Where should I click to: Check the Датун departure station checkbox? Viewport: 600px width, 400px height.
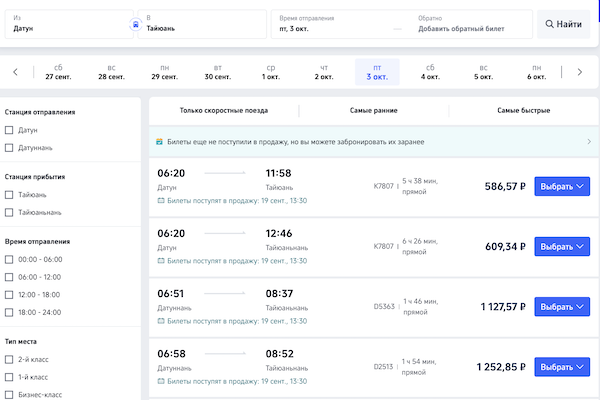pyautogui.click(x=10, y=130)
